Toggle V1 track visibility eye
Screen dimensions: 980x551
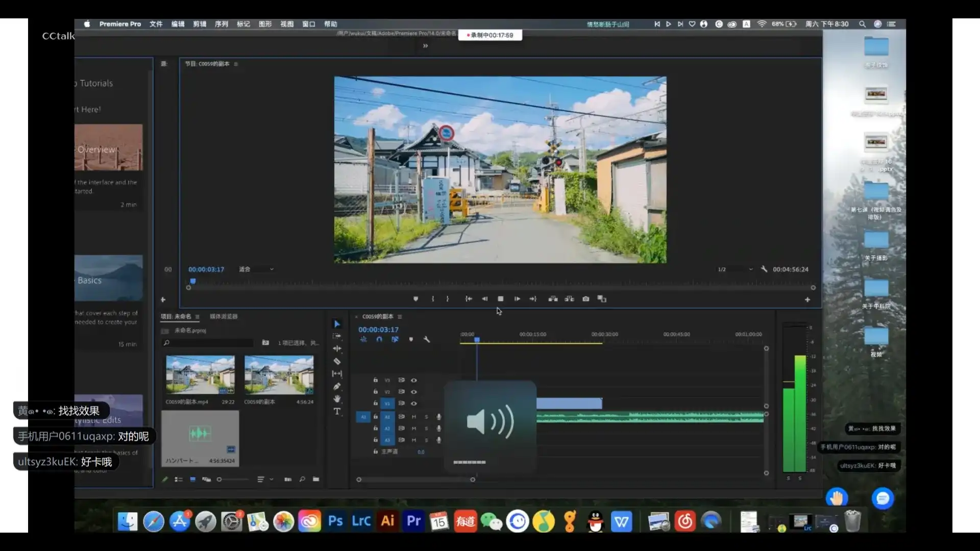(414, 403)
